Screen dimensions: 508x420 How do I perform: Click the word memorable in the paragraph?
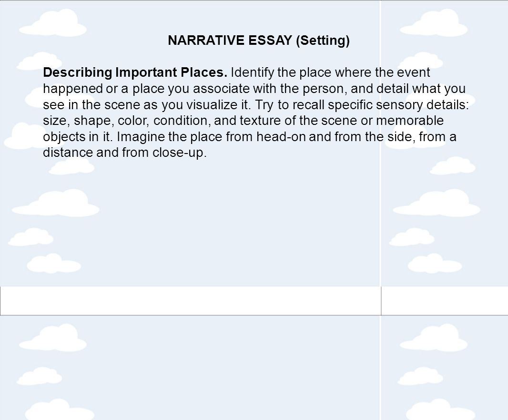tap(409, 121)
